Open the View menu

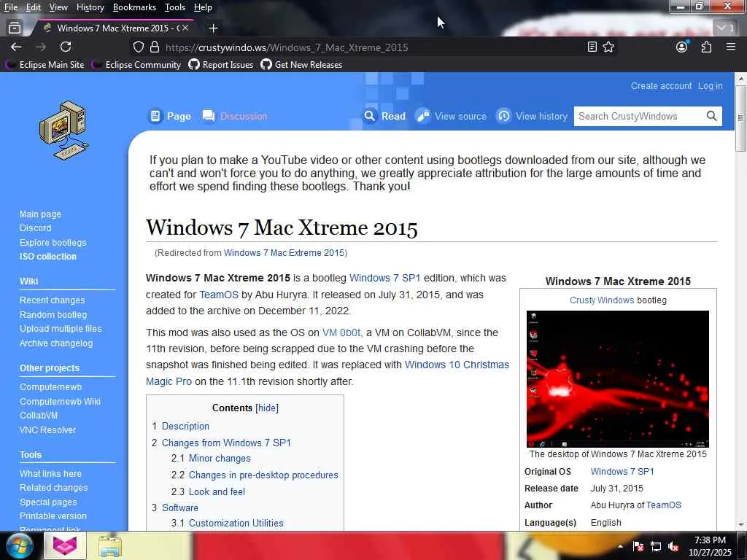tap(58, 7)
